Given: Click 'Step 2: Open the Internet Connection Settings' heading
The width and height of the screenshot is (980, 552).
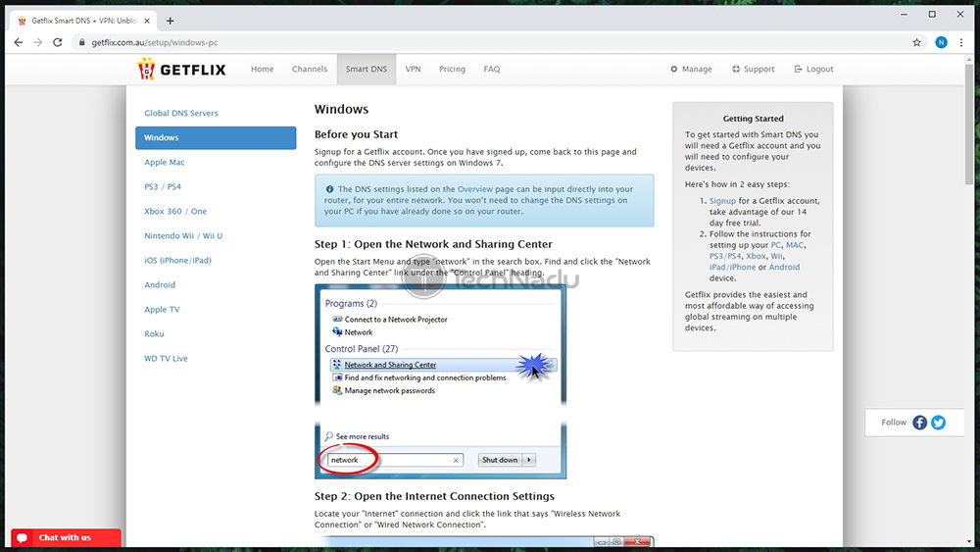Looking at the screenshot, I should pyautogui.click(x=434, y=496).
